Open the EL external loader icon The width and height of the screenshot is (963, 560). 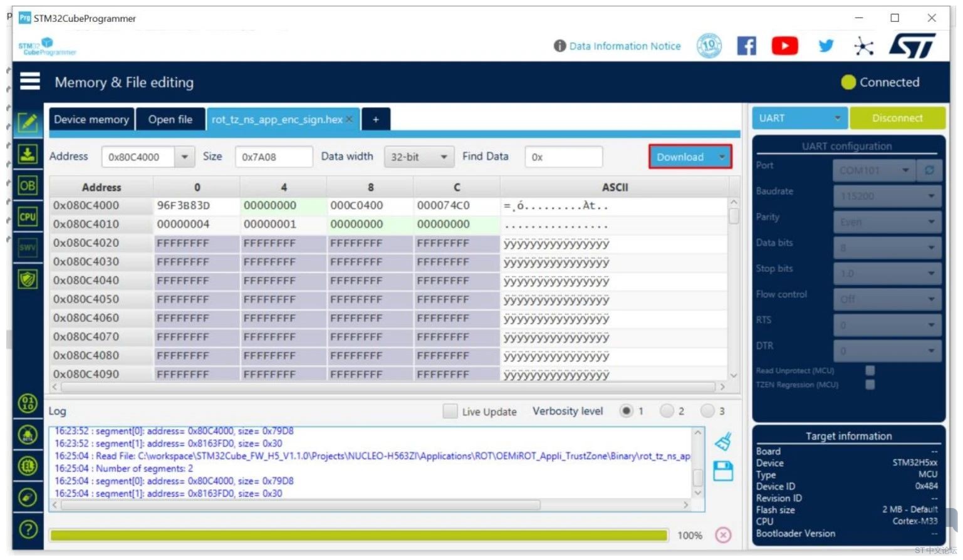(x=28, y=466)
